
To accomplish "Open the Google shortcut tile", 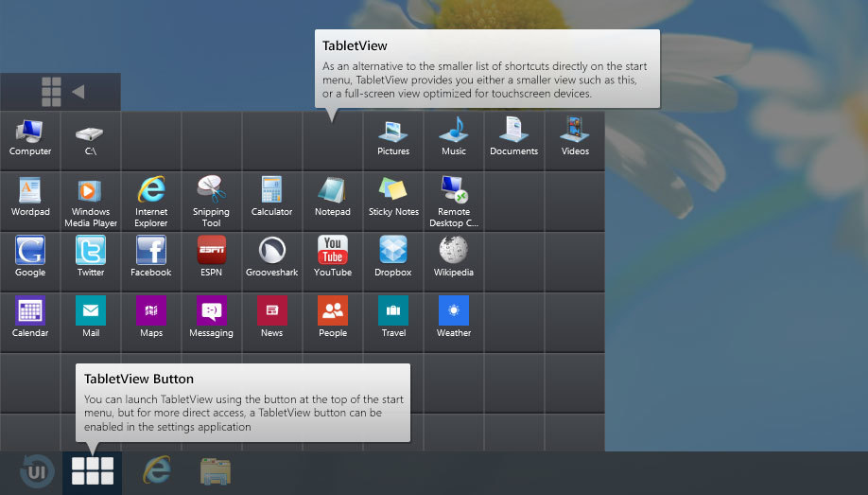I will pos(30,261).
